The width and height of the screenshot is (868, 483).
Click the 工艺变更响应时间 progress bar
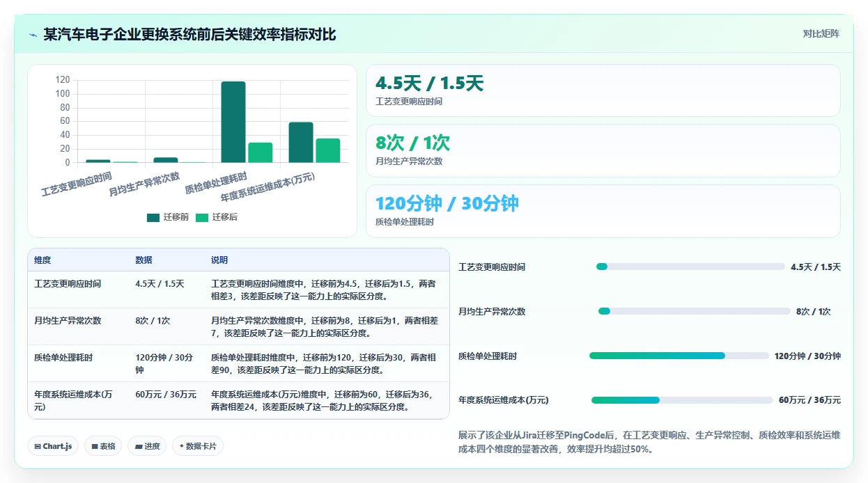coord(690,267)
